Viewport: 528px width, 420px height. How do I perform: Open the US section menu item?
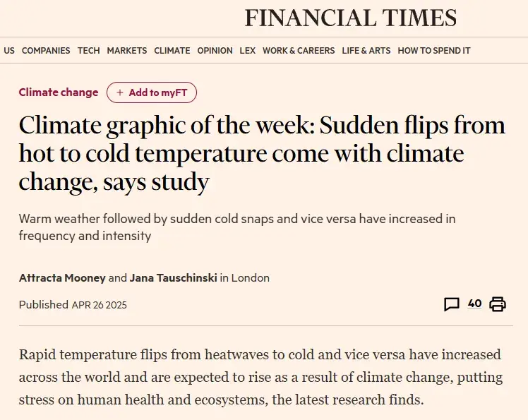point(9,51)
